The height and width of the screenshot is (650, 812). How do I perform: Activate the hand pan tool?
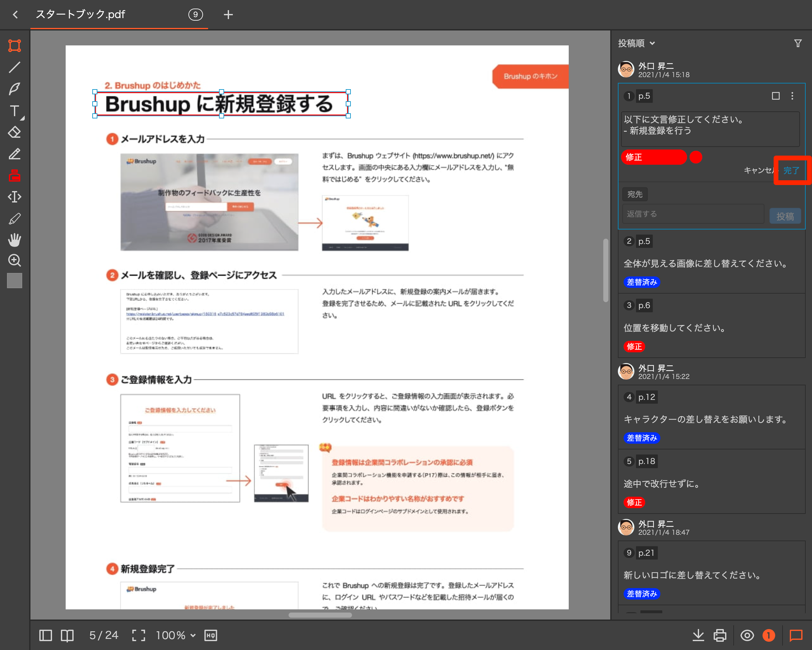(14, 240)
